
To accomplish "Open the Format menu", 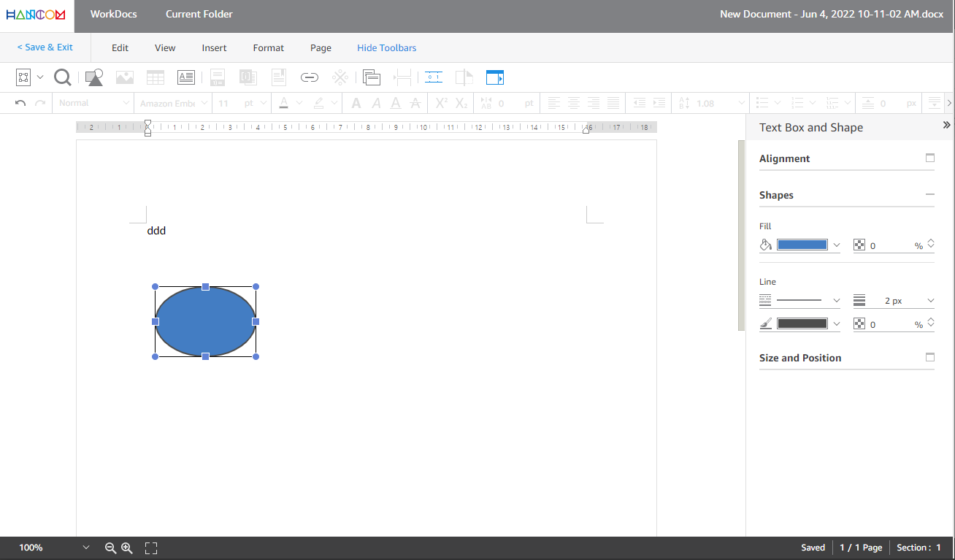I will tap(269, 47).
